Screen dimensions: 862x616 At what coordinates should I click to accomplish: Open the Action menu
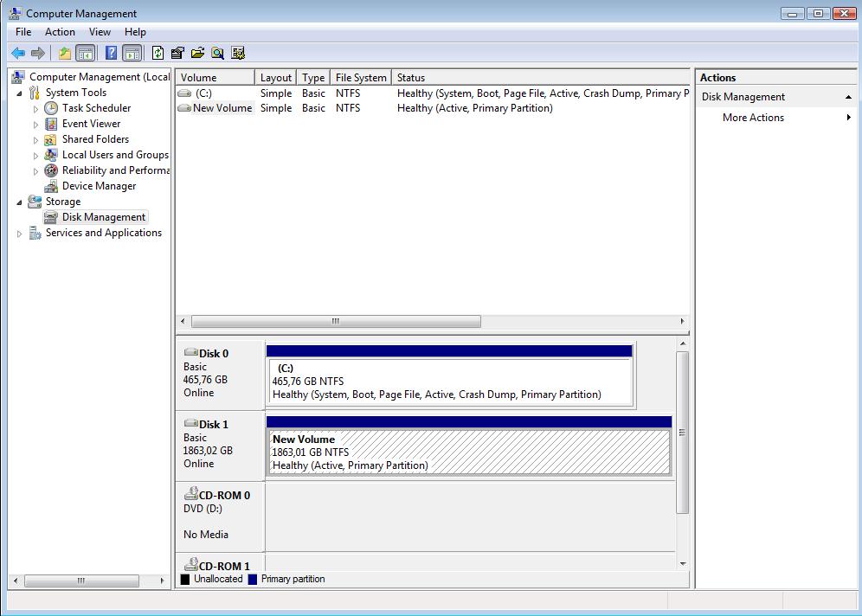60,32
